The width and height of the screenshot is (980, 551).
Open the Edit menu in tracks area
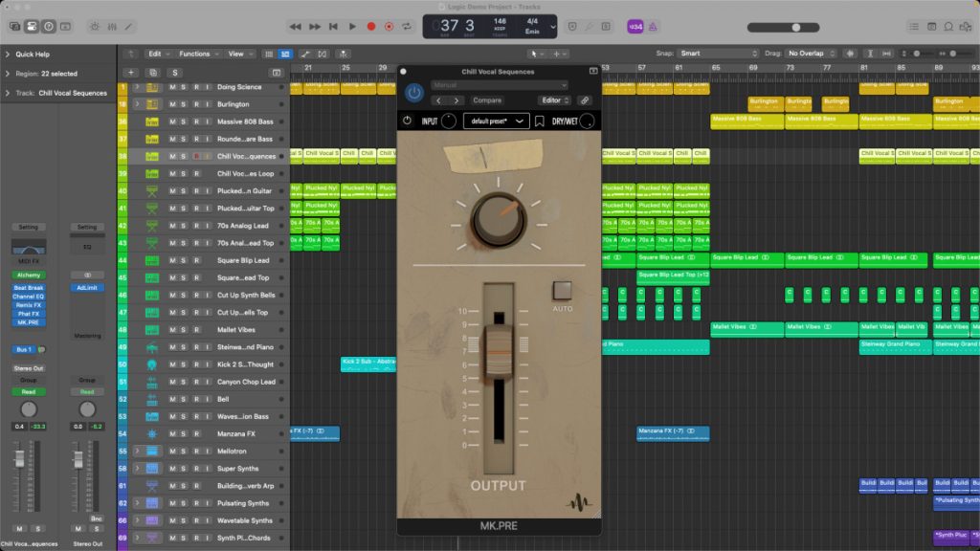(158, 54)
